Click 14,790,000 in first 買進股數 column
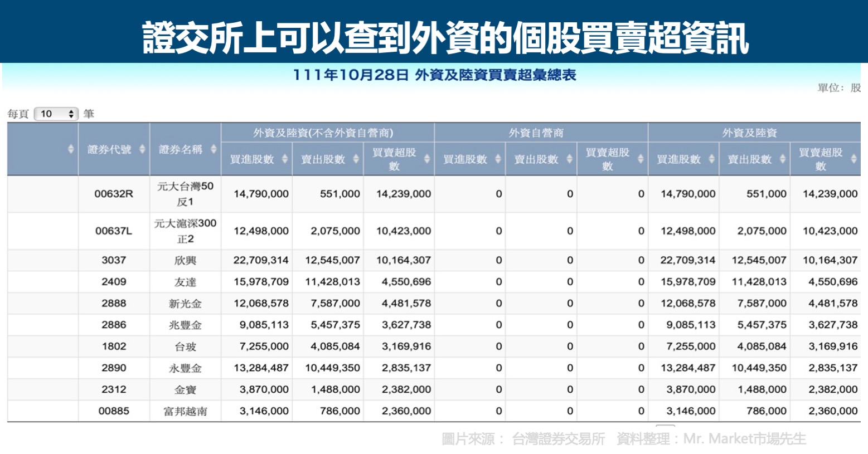 tap(261, 194)
